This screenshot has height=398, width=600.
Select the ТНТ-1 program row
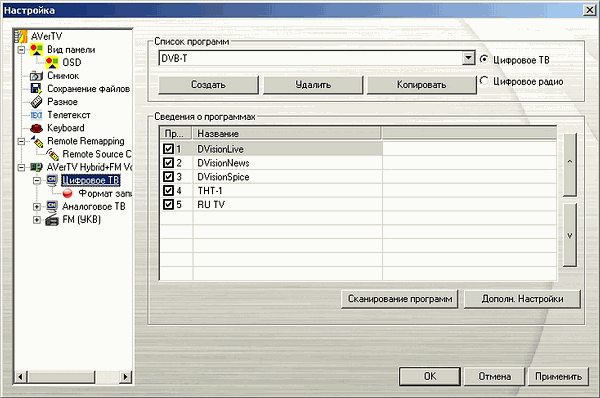[358, 191]
